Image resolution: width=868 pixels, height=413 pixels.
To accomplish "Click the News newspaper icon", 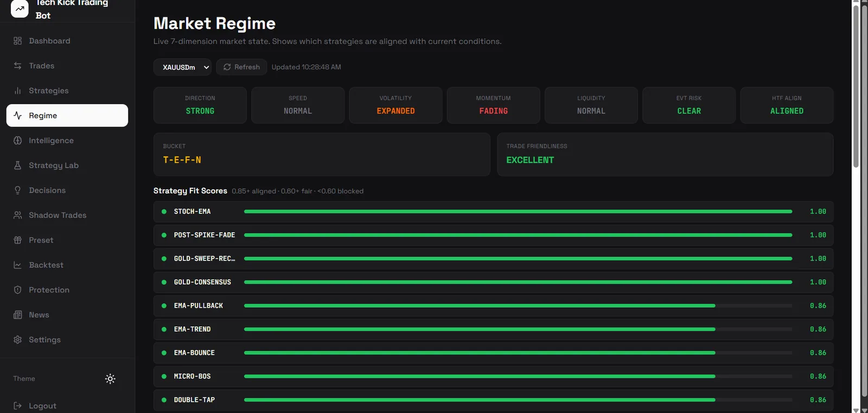I will pyautogui.click(x=17, y=315).
